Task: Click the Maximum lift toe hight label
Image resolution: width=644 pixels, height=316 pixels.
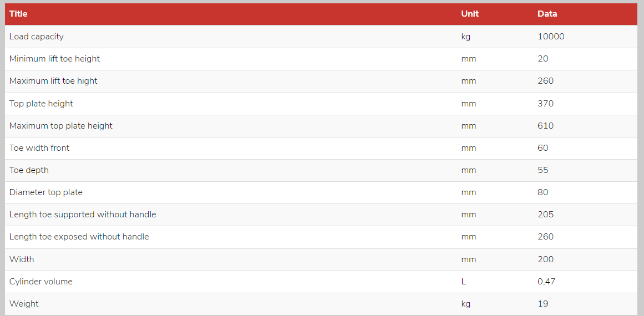Action: click(53, 81)
